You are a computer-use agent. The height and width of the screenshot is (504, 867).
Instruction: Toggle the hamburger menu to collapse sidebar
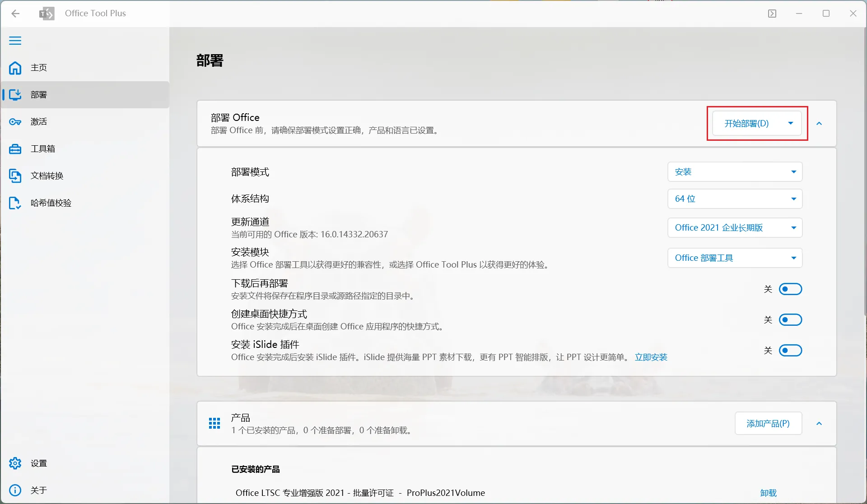pyautogui.click(x=15, y=41)
